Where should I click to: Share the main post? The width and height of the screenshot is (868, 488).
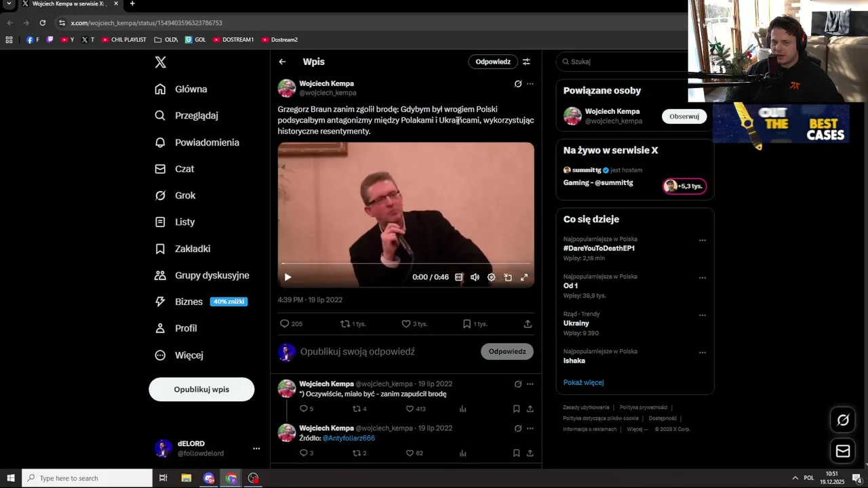tap(528, 324)
